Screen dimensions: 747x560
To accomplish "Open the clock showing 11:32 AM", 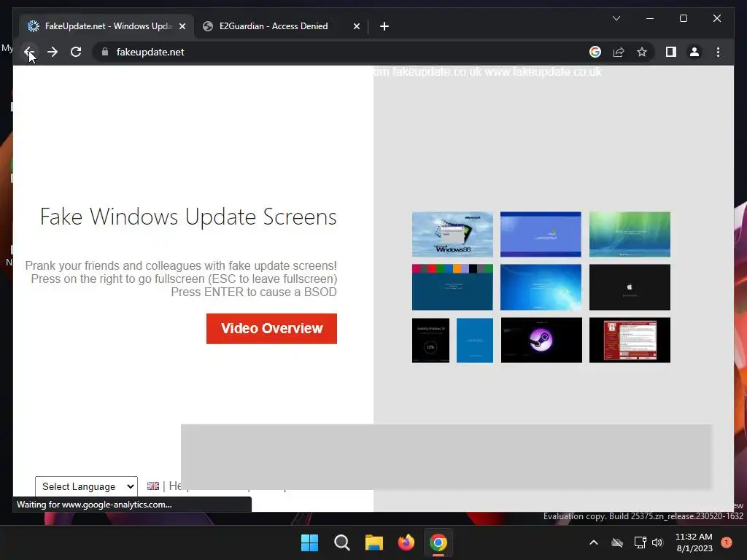I will [694, 542].
